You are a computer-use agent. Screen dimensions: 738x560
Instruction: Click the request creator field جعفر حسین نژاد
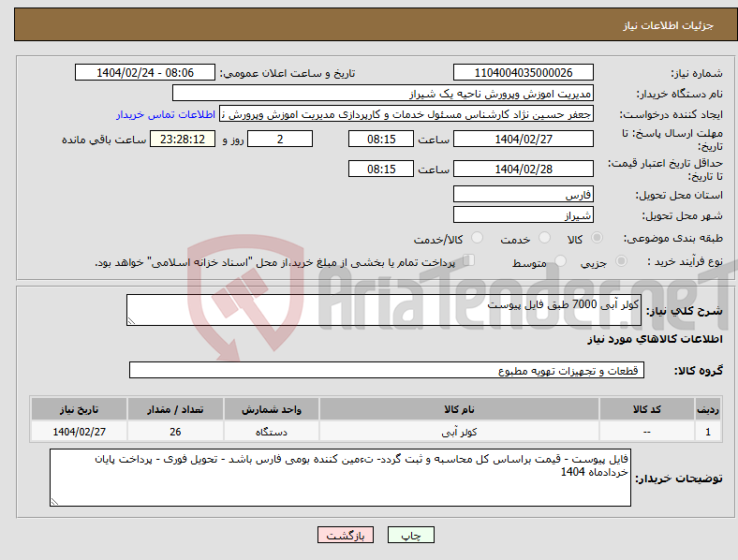click(406, 114)
